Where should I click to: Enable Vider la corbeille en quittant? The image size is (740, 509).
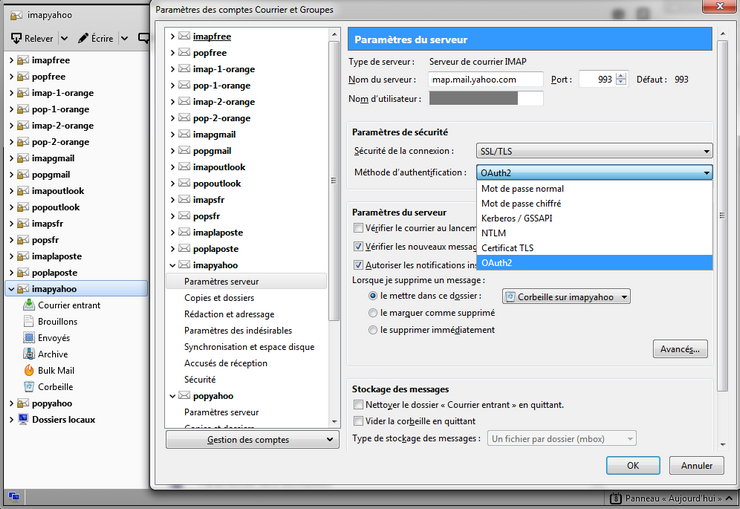tap(358, 421)
